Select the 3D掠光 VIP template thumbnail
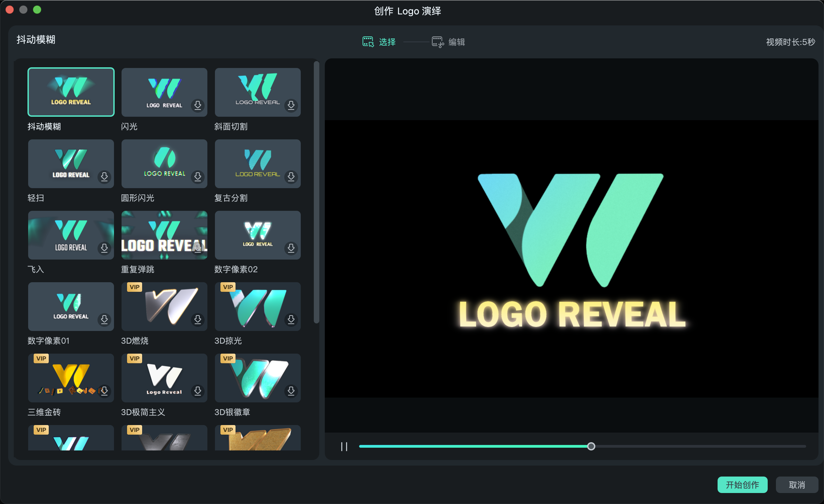Screen dimensions: 824x504 pyautogui.click(x=257, y=306)
